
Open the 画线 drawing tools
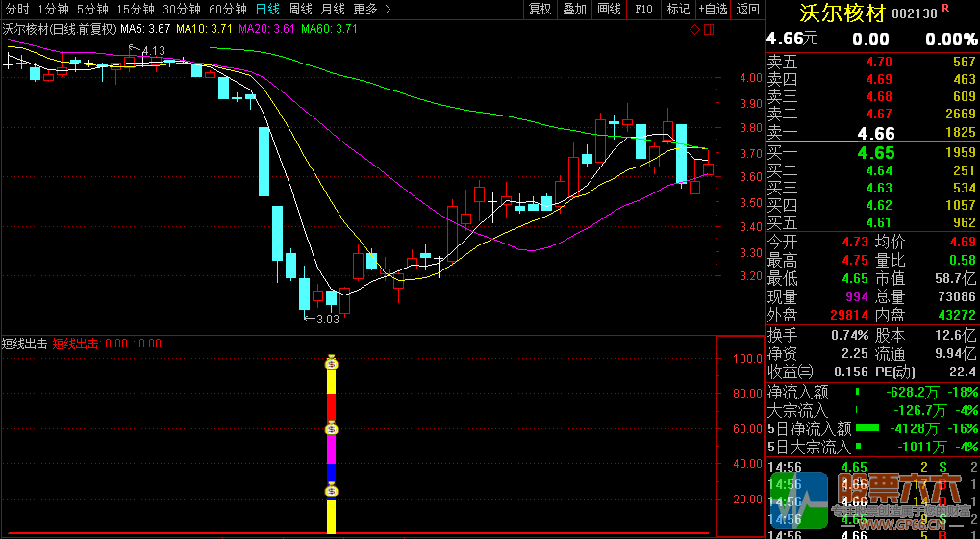coord(609,9)
